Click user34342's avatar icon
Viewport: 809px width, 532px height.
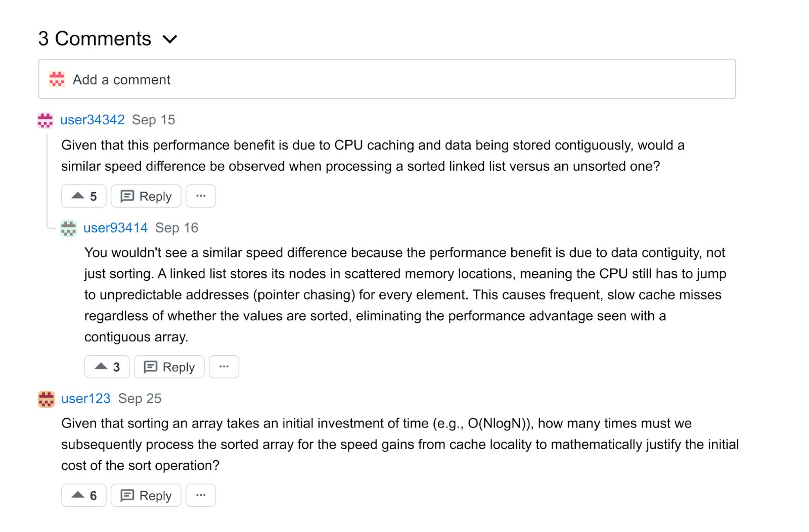pos(46,120)
